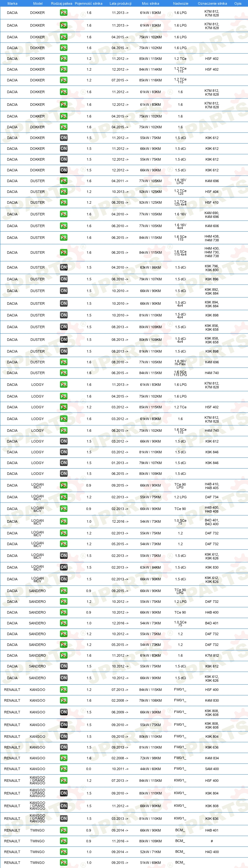Click the '11.2016 ->' production date cell
This screenshot has height=868, width=248.
coord(120,841)
